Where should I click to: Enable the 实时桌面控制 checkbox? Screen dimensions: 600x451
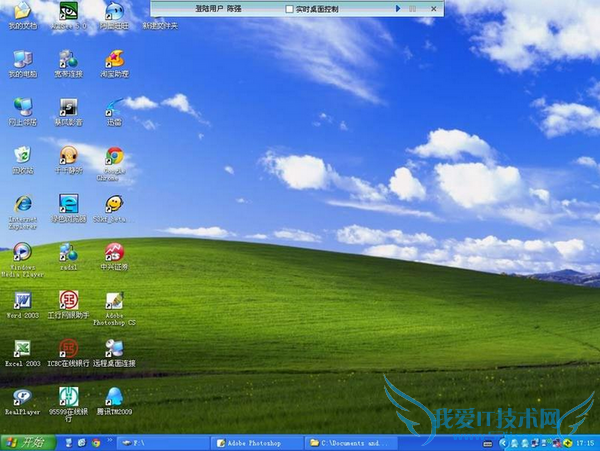coord(288,8)
